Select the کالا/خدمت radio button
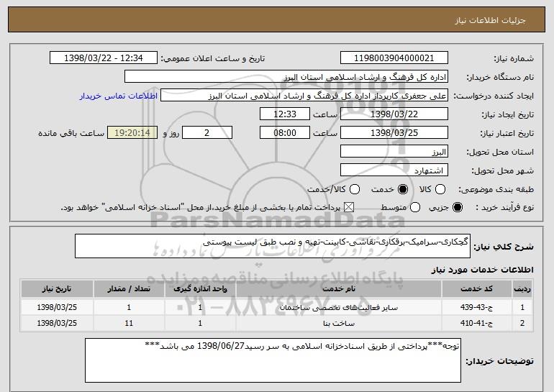Image resolution: width=554 pixels, height=392 pixels. (355, 189)
